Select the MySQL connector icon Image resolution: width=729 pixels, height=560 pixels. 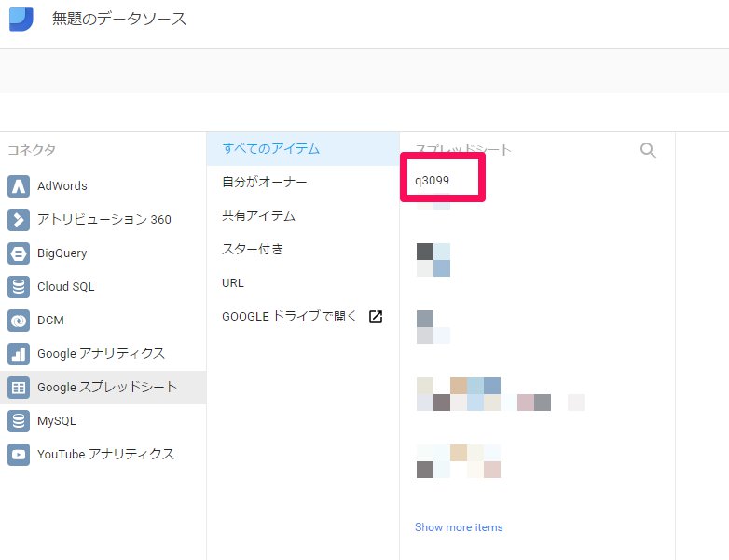[x=19, y=420]
